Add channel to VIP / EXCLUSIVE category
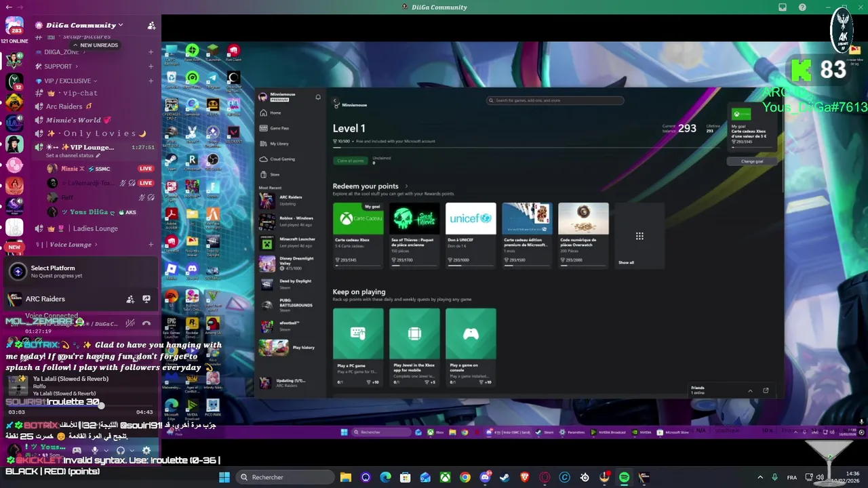Image resolution: width=868 pixels, height=488 pixels. point(151,81)
